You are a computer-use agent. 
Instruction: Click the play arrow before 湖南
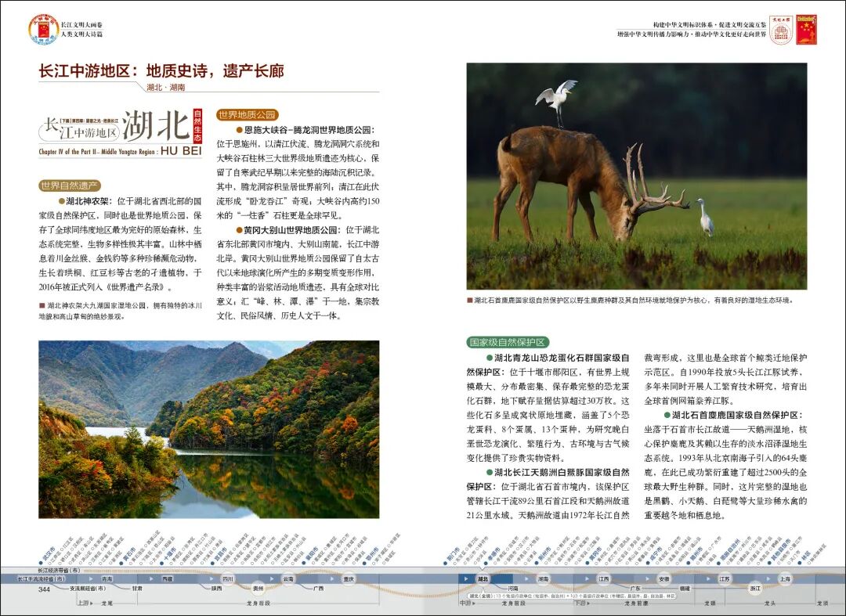[526, 578]
